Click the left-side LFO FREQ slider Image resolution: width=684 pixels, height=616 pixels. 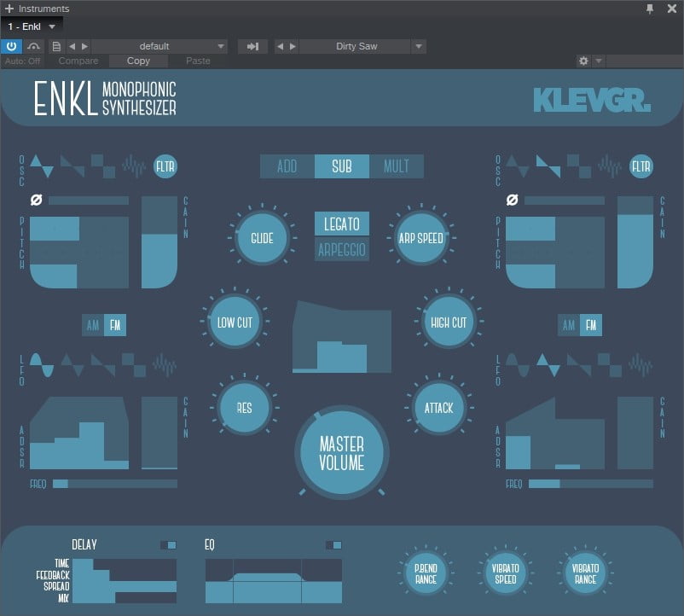point(115,484)
